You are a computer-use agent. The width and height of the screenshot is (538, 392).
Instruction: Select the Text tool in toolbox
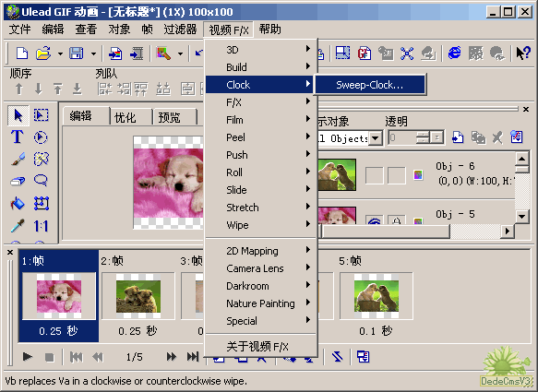[18, 137]
